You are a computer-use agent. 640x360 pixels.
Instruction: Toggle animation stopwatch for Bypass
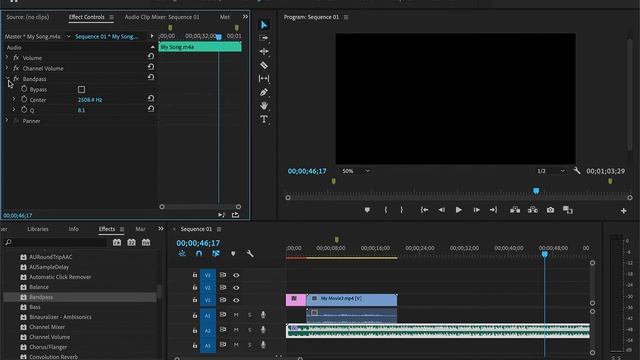click(x=24, y=89)
